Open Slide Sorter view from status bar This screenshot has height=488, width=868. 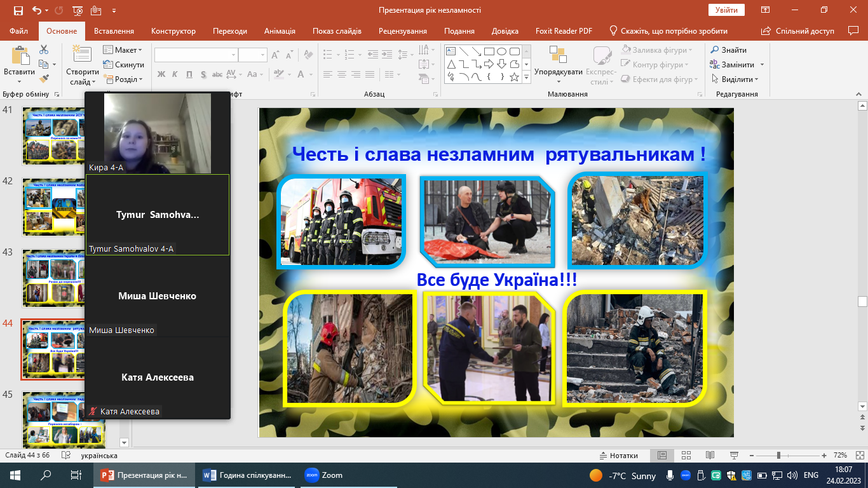click(x=686, y=456)
